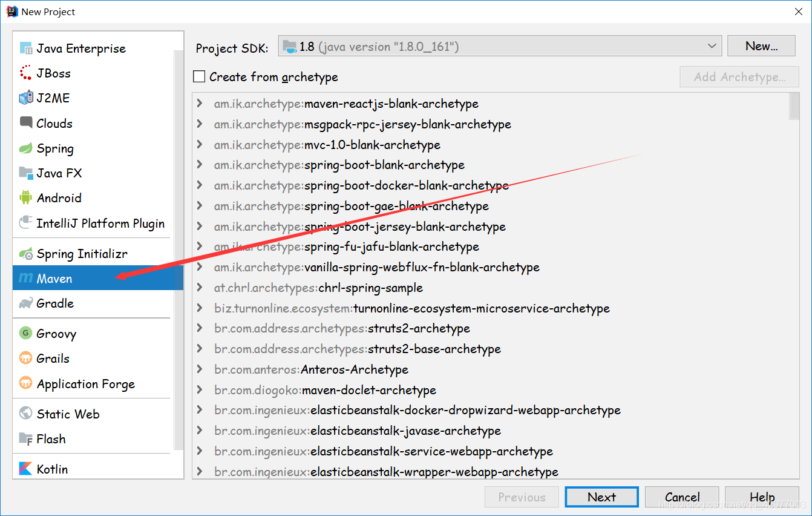Viewport: 812px width, 516px height.
Task: Click the Application Forge icon
Action: click(25, 383)
